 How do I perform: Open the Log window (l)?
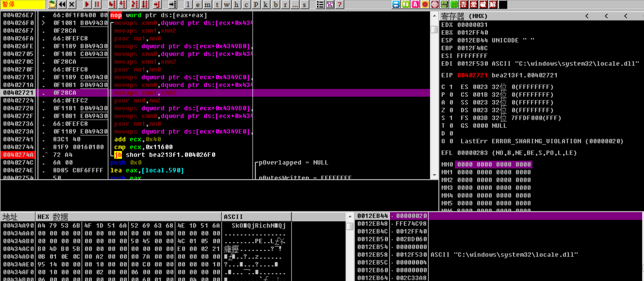188,5
